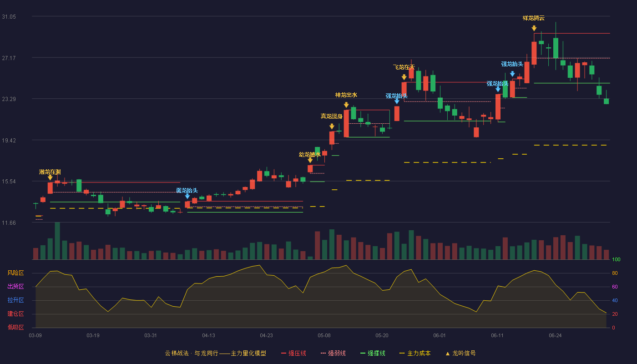
Task: Toggle the 主力成本 legend entry
Action: click(x=415, y=353)
